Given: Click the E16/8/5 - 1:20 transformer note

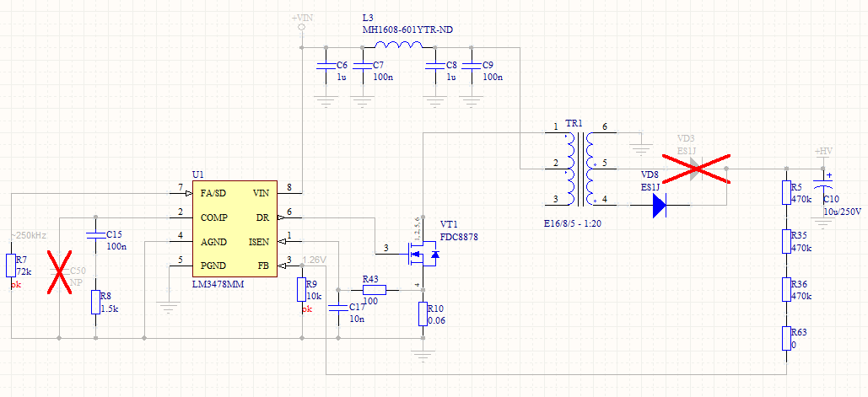Looking at the screenshot, I should [x=573, y=223].
